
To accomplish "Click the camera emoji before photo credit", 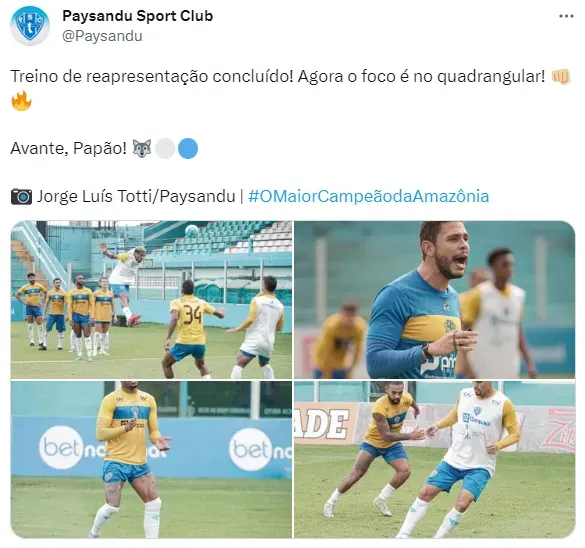I will (21, 197).
